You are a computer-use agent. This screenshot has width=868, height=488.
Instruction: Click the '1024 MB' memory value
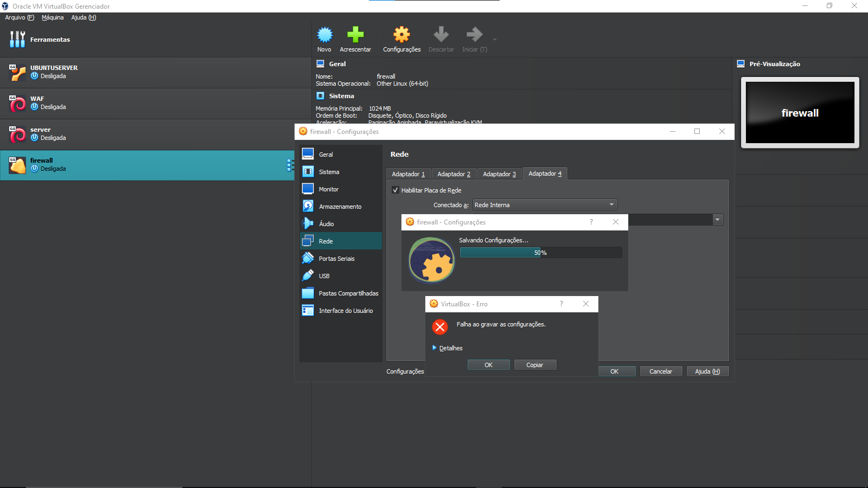click(x=380, y=108)
